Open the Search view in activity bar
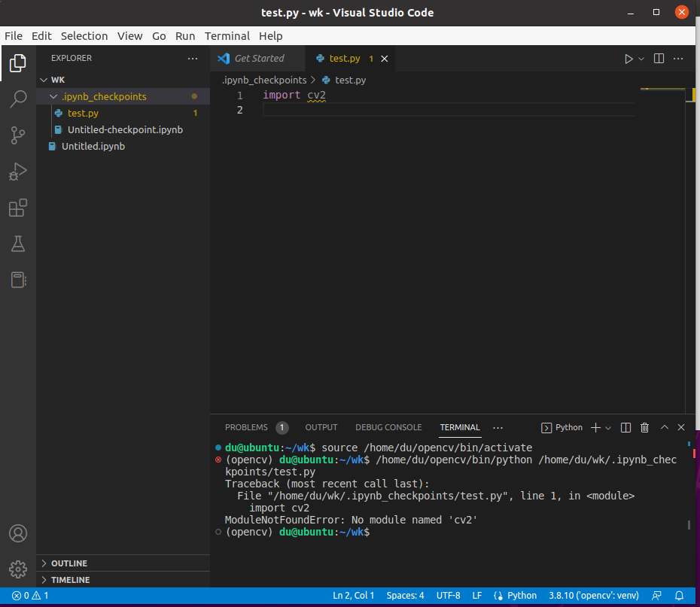Screen dimensions: 700x607 pos(18,99)
